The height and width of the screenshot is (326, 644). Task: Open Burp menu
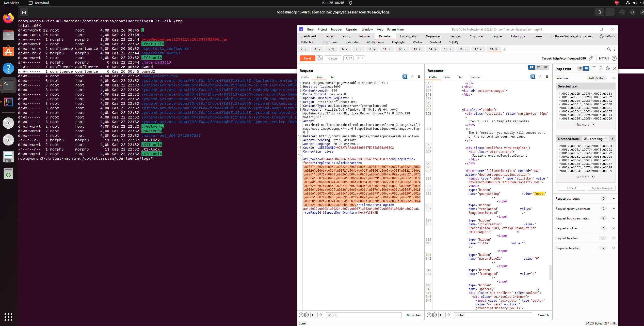(x=310, y=29)
